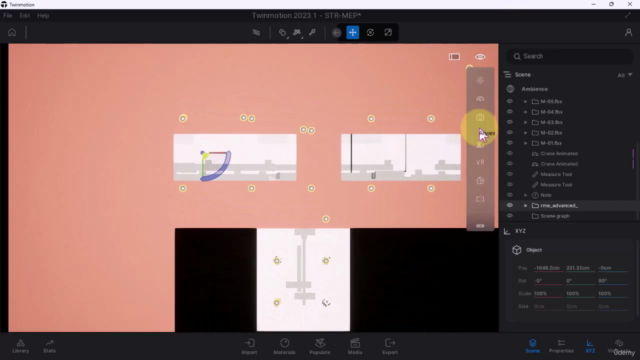Edit the Pos Y value 231.32cm
This screenshot has height=360, width=640.
580,268
